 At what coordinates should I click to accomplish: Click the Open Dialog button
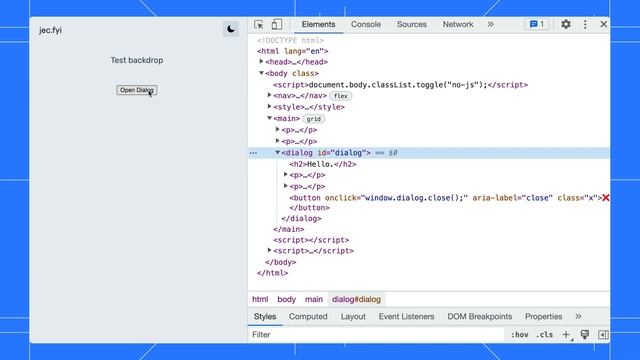pos(137,90)
